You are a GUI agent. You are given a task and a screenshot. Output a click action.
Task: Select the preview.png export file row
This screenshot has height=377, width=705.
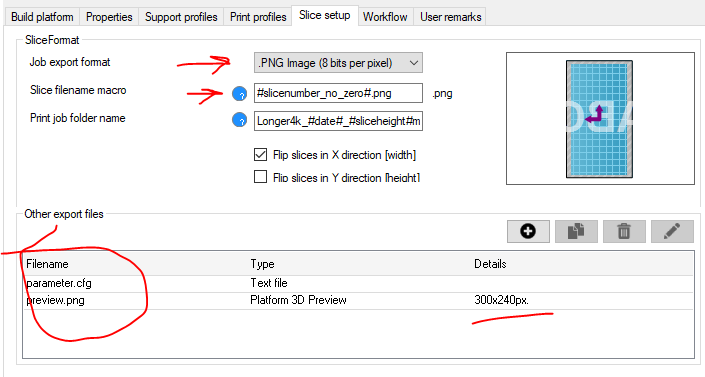pyautogui.click(x=358, y=301)
